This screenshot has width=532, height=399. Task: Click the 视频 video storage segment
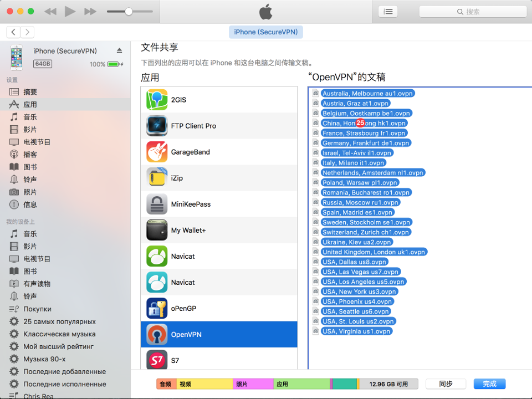coord(204,384)
